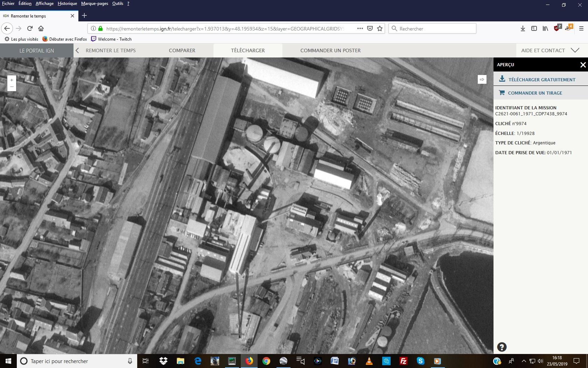Switch to the Comparer tab
Screen dimensions: 588x368
click(x=182, y=50)
